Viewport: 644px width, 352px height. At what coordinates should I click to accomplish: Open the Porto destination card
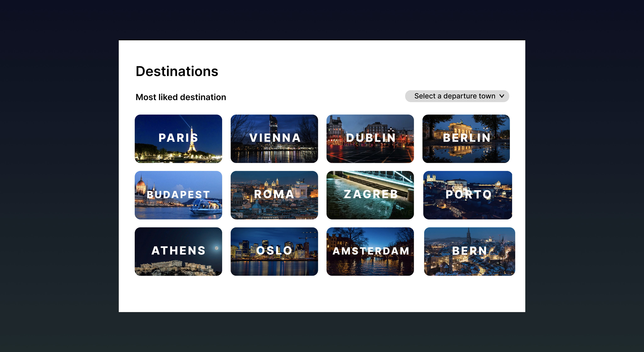click(467, 195)
